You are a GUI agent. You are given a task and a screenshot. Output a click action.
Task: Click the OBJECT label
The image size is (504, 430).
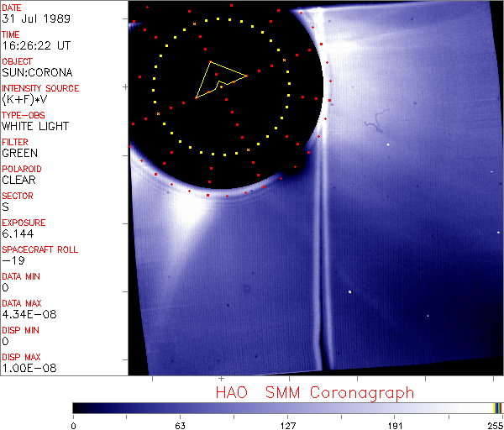(18, 61)
